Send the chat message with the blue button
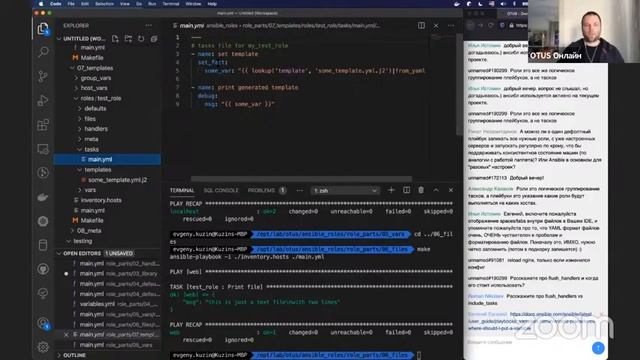 pos(598,348)
